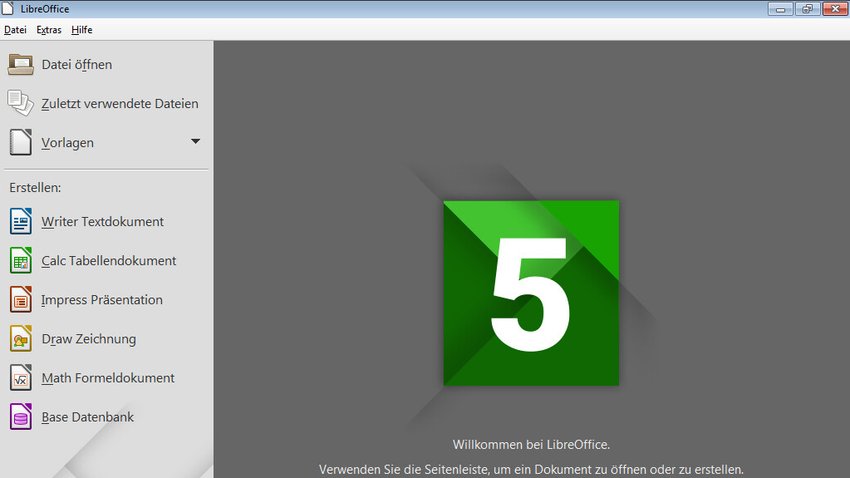The width and height of the screenshot is (850, 478).
Task: Create a new Math Formeldokument
Action: coord(106,377)
